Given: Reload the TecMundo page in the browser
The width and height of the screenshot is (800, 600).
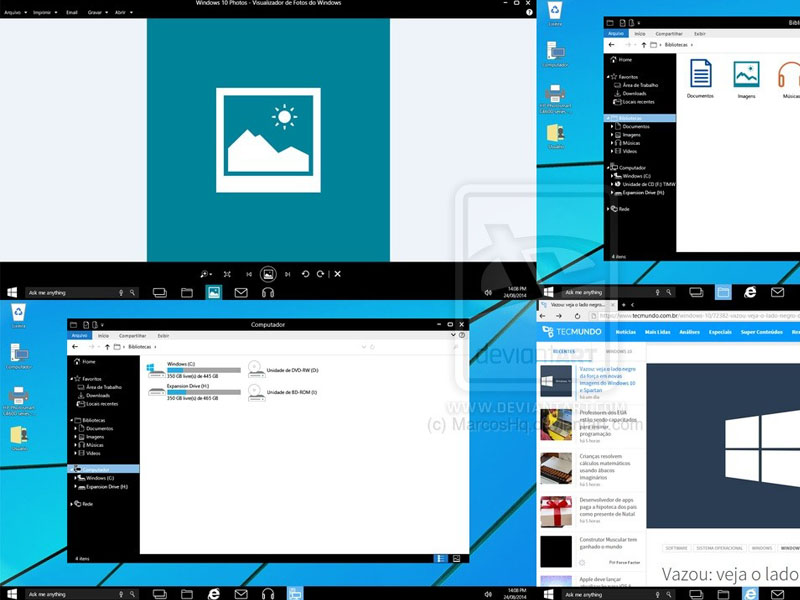Looking at the screenshot, I should point(577,316).
